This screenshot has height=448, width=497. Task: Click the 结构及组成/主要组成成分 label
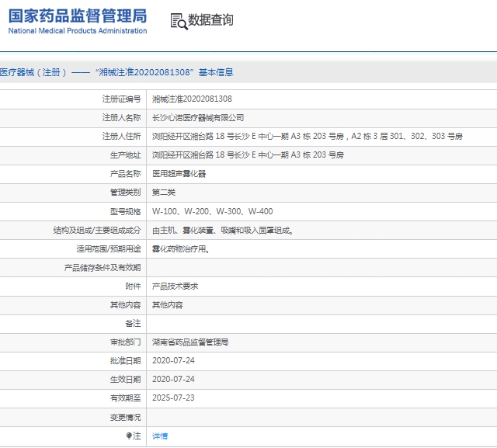[97, 231]
